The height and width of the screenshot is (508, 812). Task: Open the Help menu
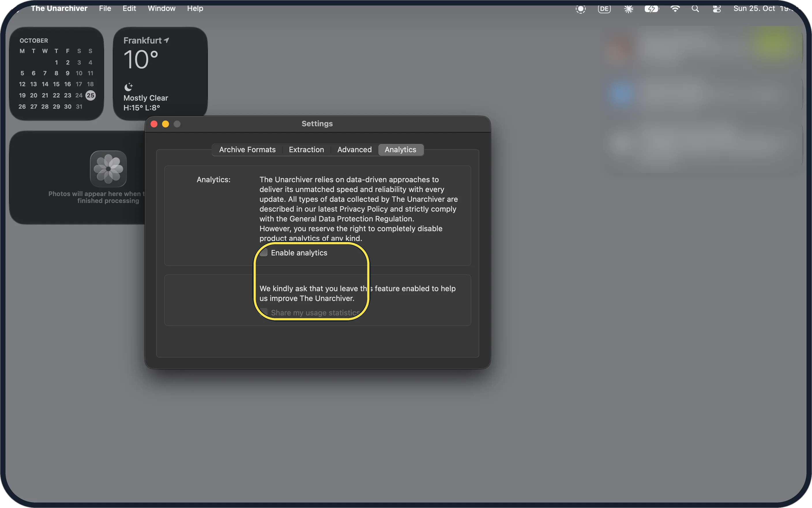195,8
